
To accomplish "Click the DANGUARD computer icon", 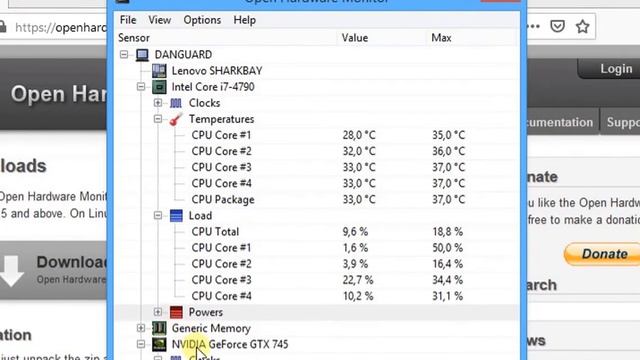I will (142, 55).
